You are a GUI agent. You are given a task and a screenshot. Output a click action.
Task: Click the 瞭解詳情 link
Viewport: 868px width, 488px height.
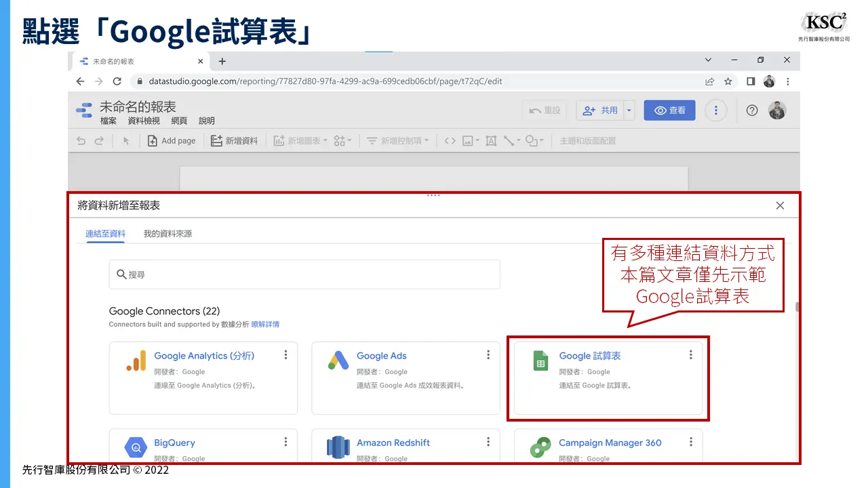[x=265, y=325]
